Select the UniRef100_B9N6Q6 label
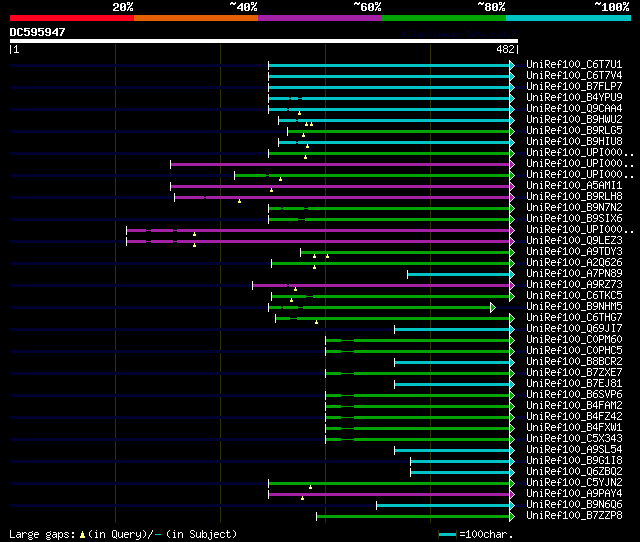 [x=574, y=505]
